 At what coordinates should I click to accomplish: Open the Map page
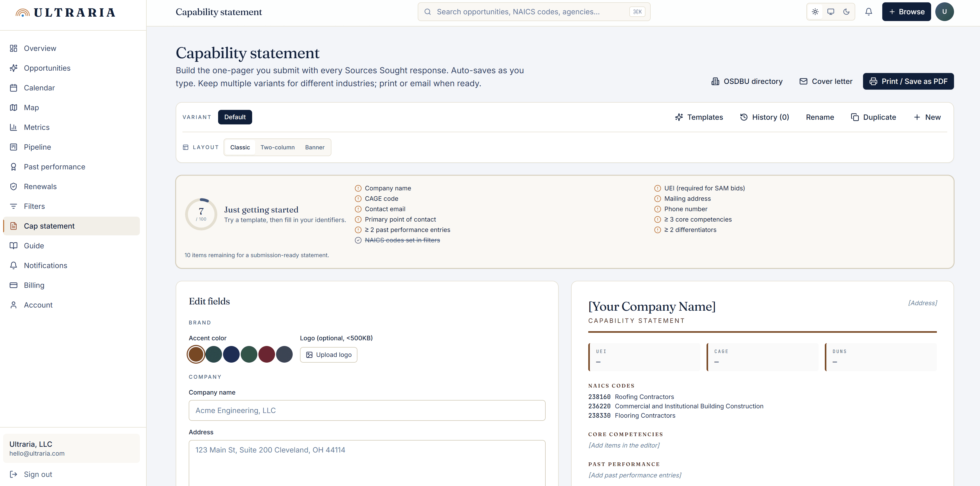pyautogui.click(x=71, y=108)
